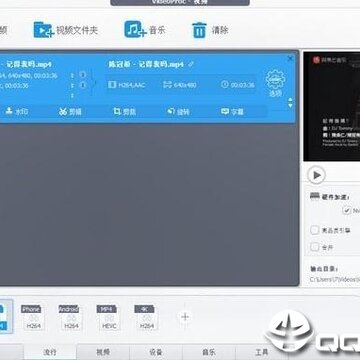360x360 pixels.
Task: Click the 音乐 add music icon
Action: tap(135, 29)
